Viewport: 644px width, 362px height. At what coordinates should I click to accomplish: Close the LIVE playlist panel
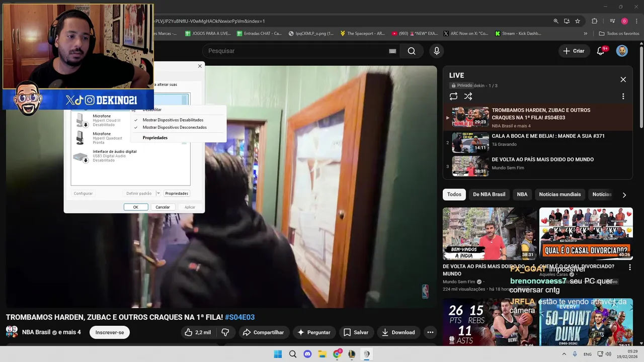tap(623, 79)
